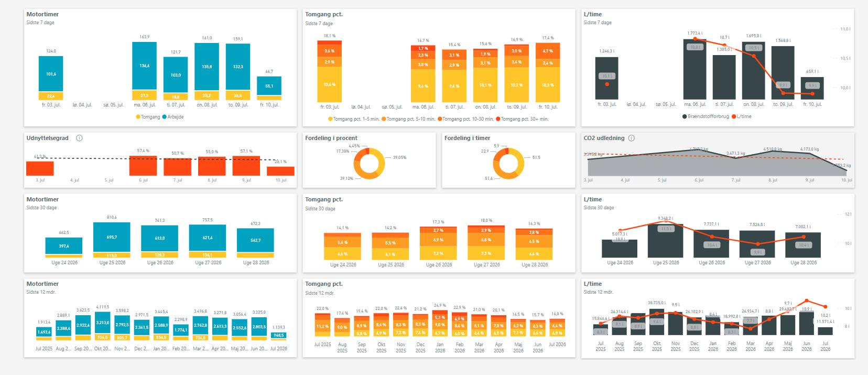Click 18,0 % total label on Tomgang 30-day chart
The width and height of the screenshot is (868, 375).
pyautogui.click(x=486, y=220)
